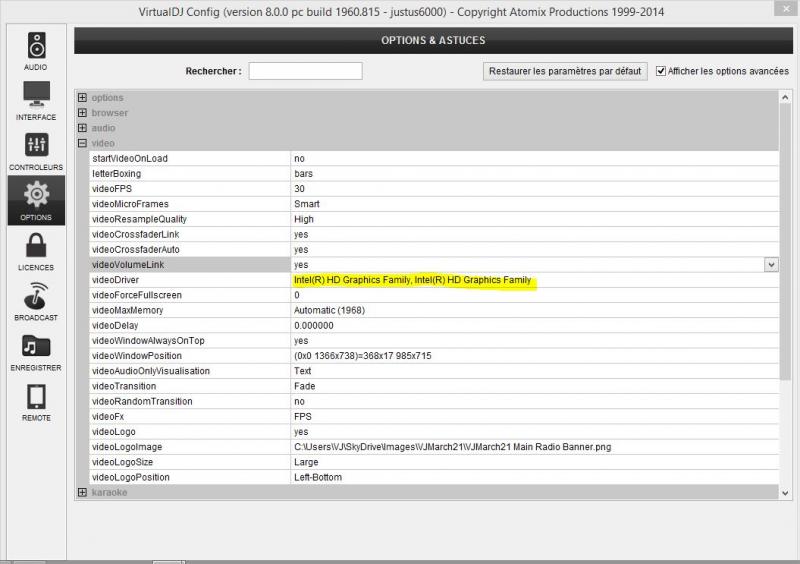Expand the audio tree group
The image size is (800, 564).
(x=82, y=128)
